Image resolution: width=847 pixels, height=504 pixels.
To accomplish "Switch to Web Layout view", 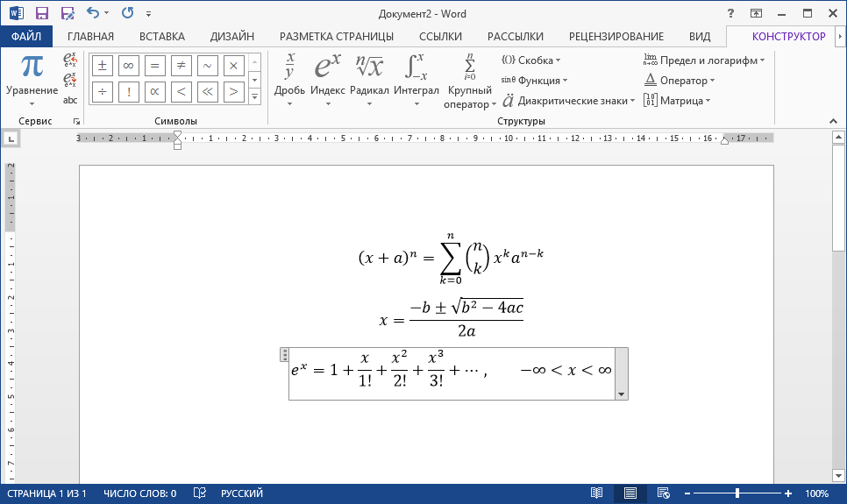I will (x=664, y=493).
